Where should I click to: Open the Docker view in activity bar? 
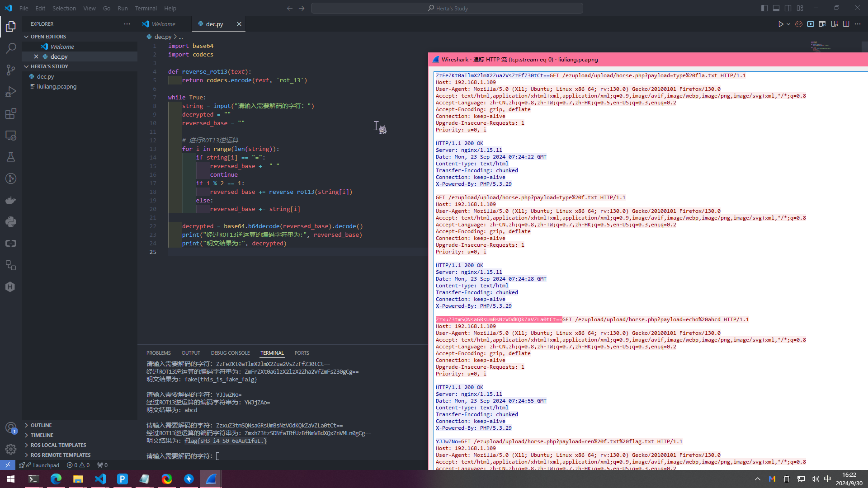click(x=11, y=200)
